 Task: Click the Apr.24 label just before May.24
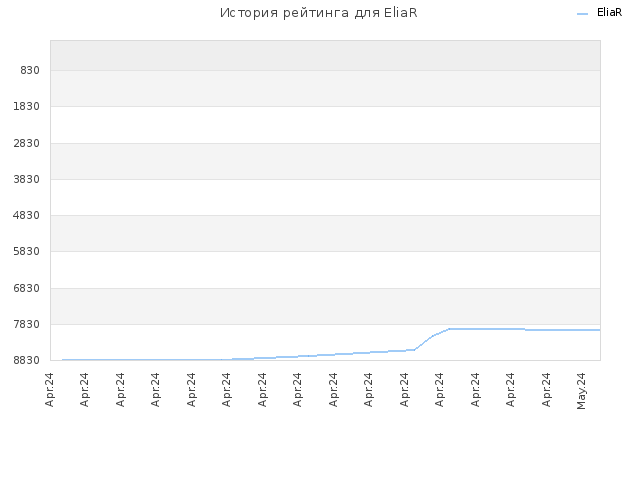pyautogui.click(x=546, y=390)
